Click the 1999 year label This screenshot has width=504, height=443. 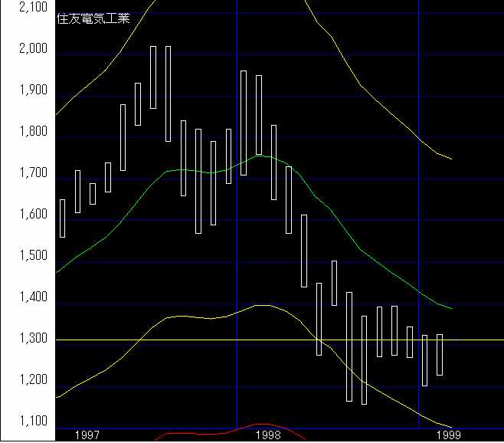pos(448,435)
